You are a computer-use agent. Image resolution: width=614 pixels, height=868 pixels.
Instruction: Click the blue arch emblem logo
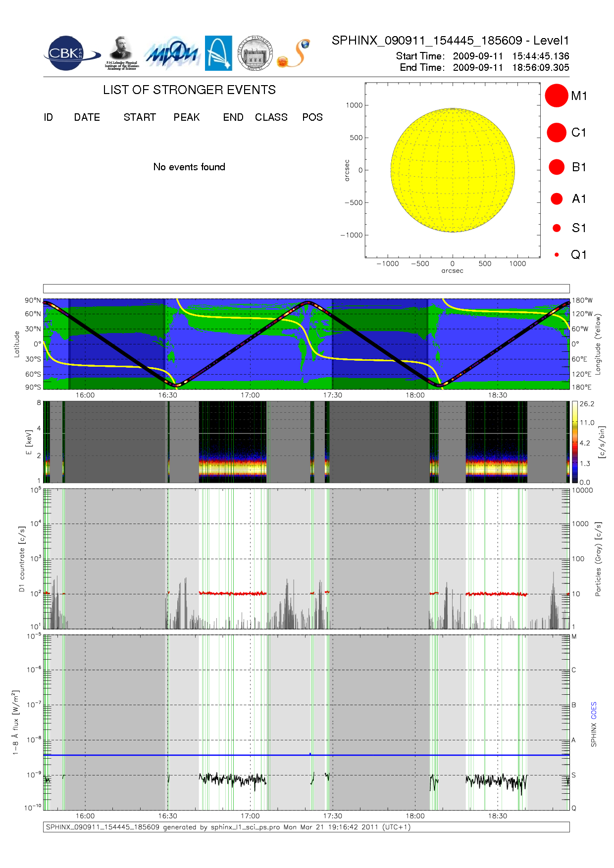(218, 53)
